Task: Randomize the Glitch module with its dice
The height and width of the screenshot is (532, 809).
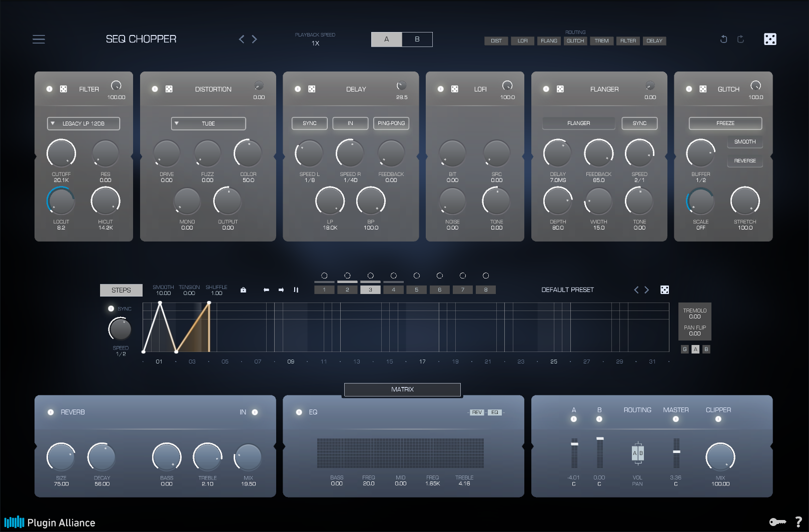Action: [703, 89]
